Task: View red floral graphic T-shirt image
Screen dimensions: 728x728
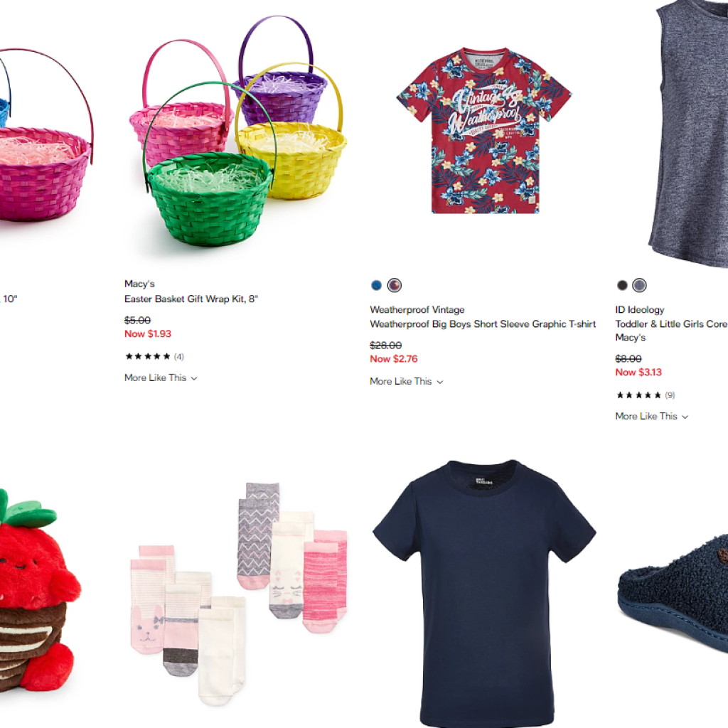Action: [483, 131]
